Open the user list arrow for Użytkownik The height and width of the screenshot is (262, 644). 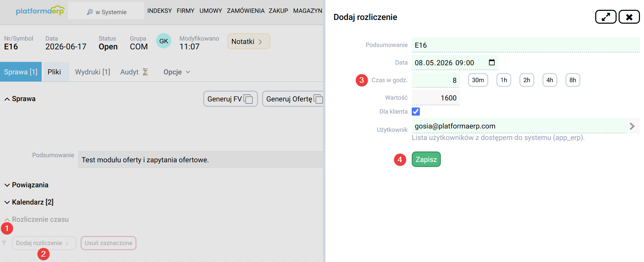coord(632,126)
